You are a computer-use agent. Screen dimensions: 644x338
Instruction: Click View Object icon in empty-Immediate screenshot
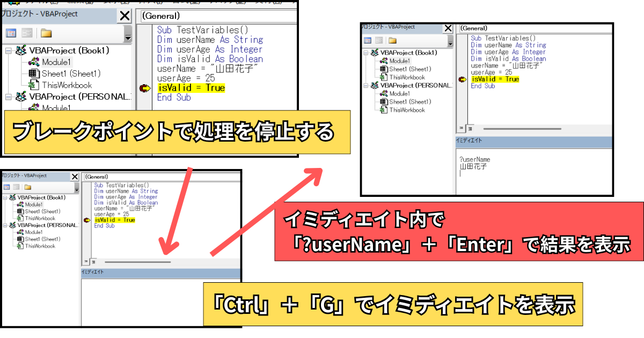[x=17, y=187]
